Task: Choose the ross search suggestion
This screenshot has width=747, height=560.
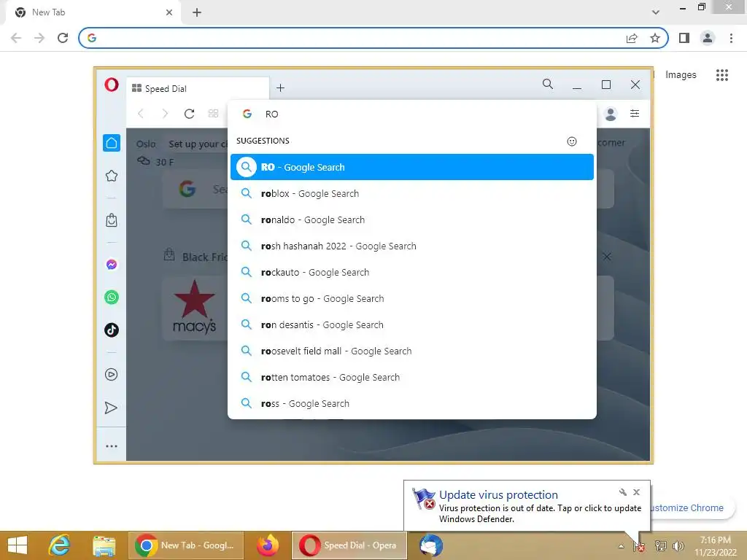Action: [x=412, y=403]
